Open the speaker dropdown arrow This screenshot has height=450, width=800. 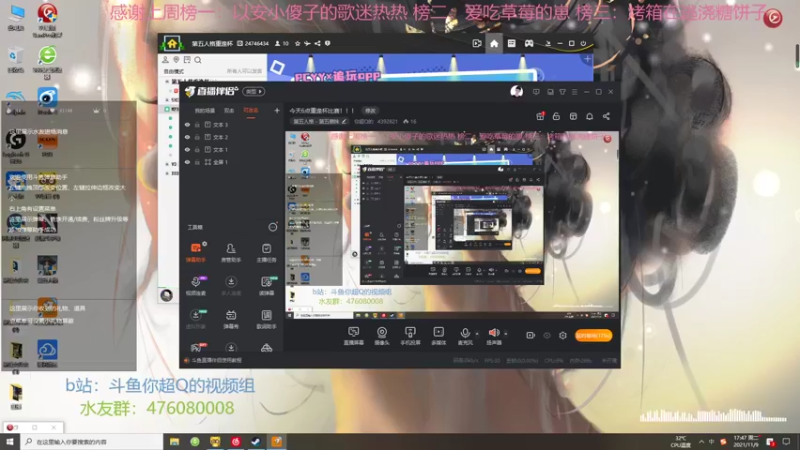pos(506,334)
